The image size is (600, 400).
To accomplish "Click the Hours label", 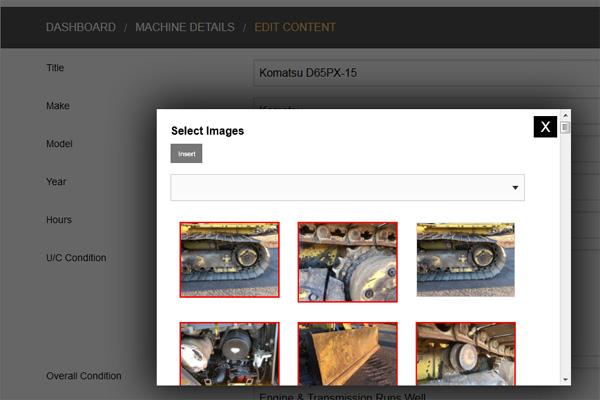I will (59, 220).
